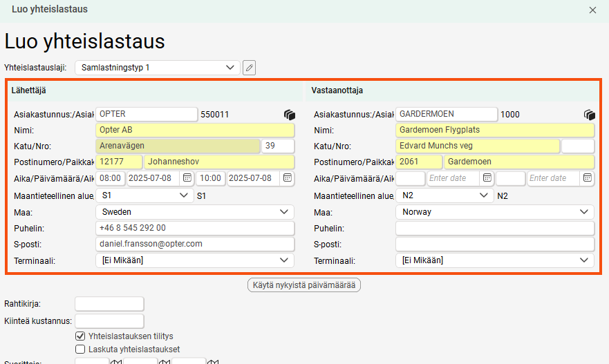Image resolution: width=609 pixels, height=364 pixels.
Task: Click the sender's S-posti email field
Action: point(194,245)
